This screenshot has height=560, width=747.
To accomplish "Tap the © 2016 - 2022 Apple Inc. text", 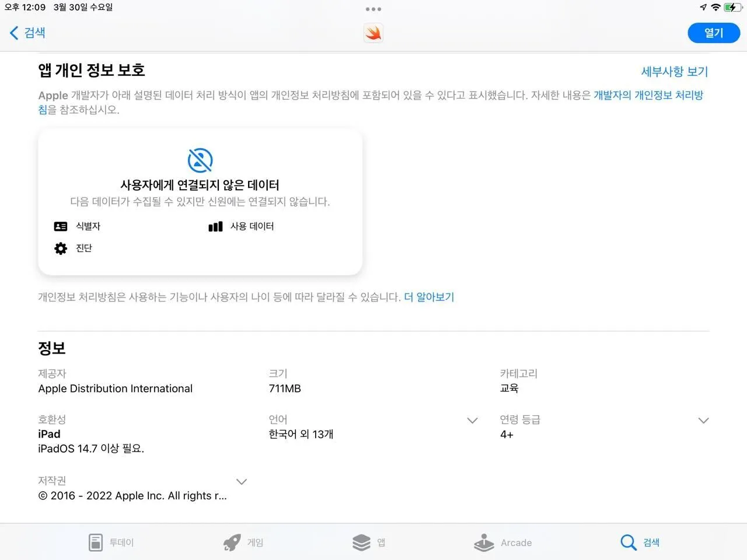I will tap(132, 496).
